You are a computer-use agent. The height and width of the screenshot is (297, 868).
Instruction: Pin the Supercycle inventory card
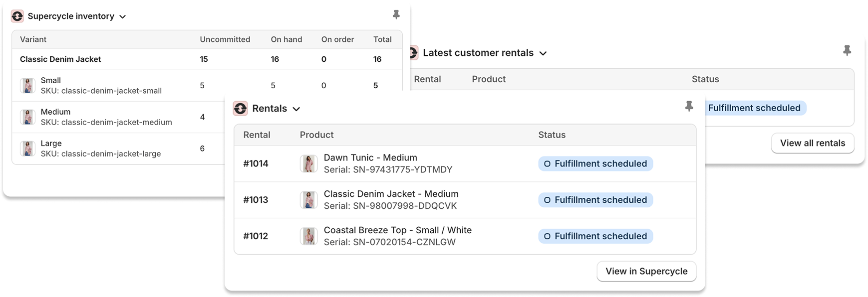click(396, 15)
